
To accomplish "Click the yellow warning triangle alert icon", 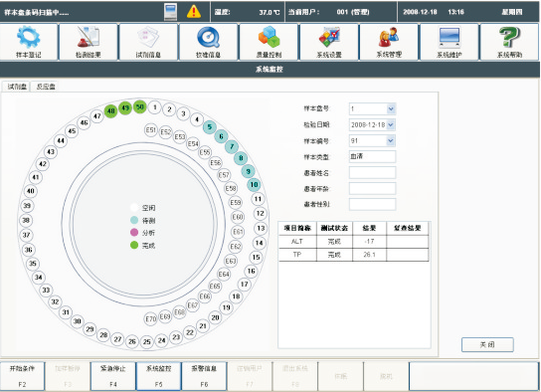I will click(194, 11).
